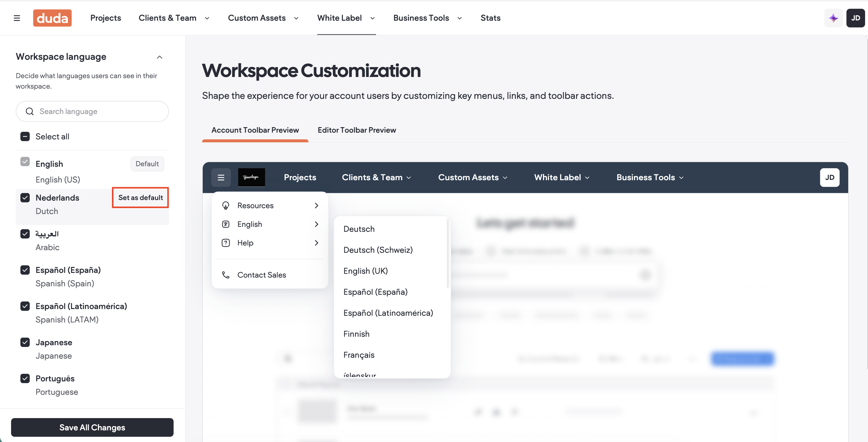868x442 pixels.
Task: Expand the Help submenu arrow
Action: point(316,243)
